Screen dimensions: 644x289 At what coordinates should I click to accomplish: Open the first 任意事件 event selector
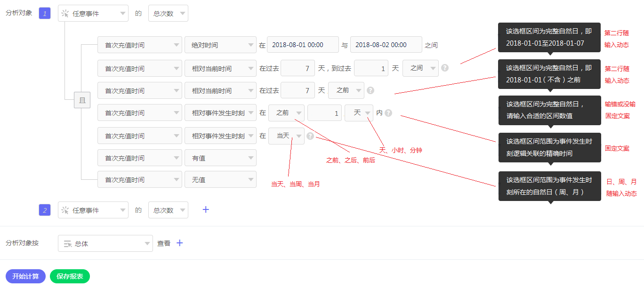coord(93,14)
